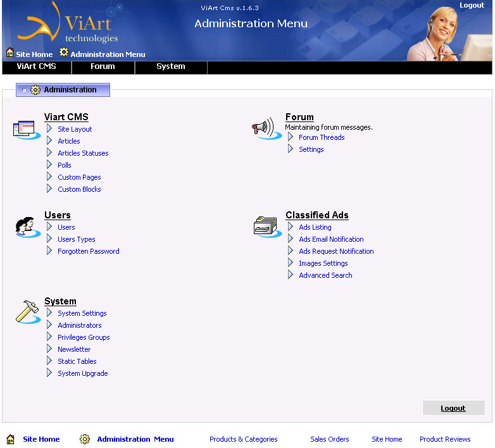Click bold Site Home link in footer
The width and height of the screenshot is (495, 448).
click(41, 439)
